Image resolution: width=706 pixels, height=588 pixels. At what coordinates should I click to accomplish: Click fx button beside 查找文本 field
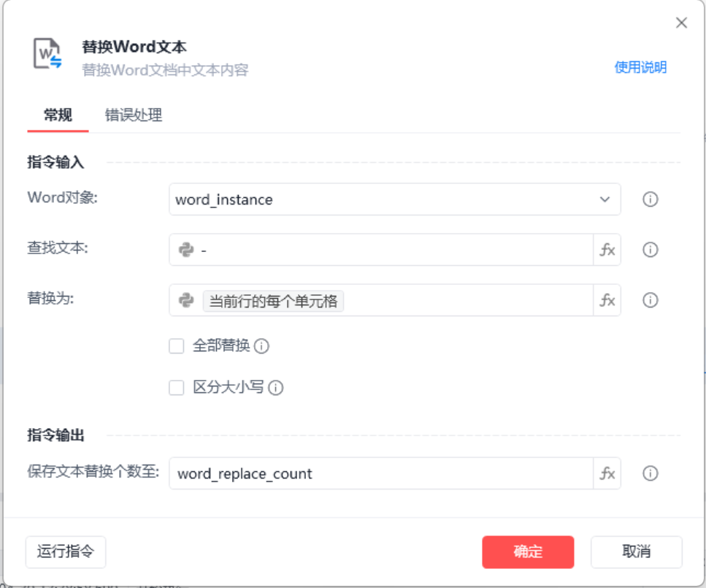tap(607, 250)
